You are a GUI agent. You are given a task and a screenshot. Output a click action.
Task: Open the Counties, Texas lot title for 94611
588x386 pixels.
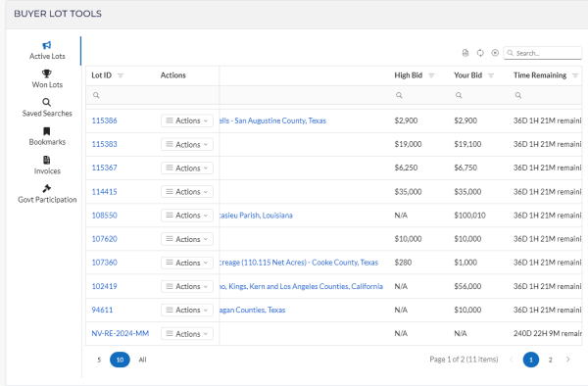tap(253, 310)
